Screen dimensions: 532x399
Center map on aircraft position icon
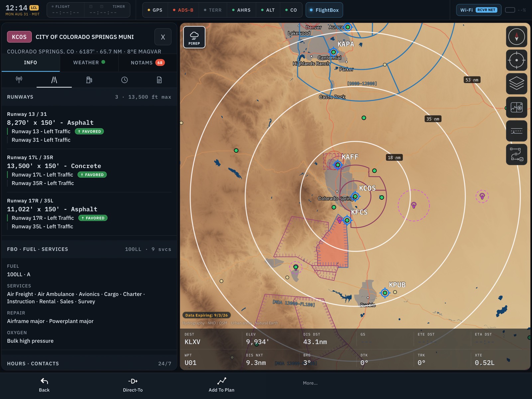click(x=516, y=60)
